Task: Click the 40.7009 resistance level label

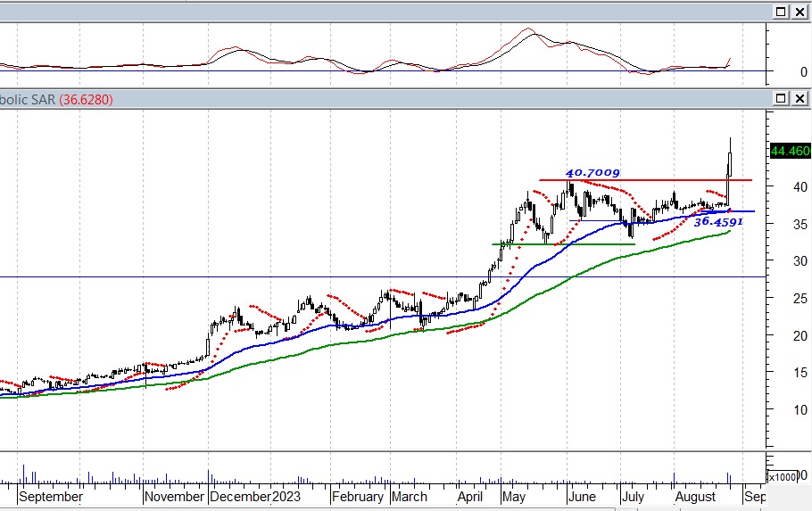Action: pyautogui.click(x=592, y=172)
